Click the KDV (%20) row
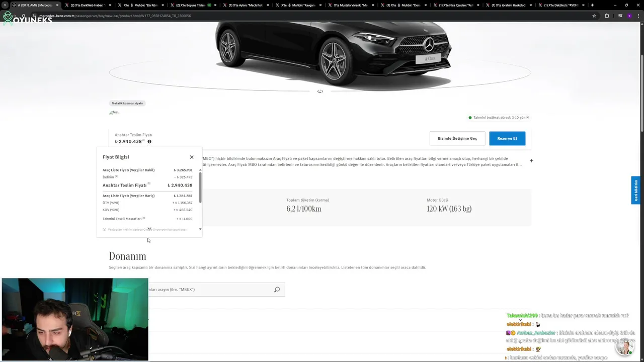The height and width of the screenshot is (362, 644). coord(147,210)
